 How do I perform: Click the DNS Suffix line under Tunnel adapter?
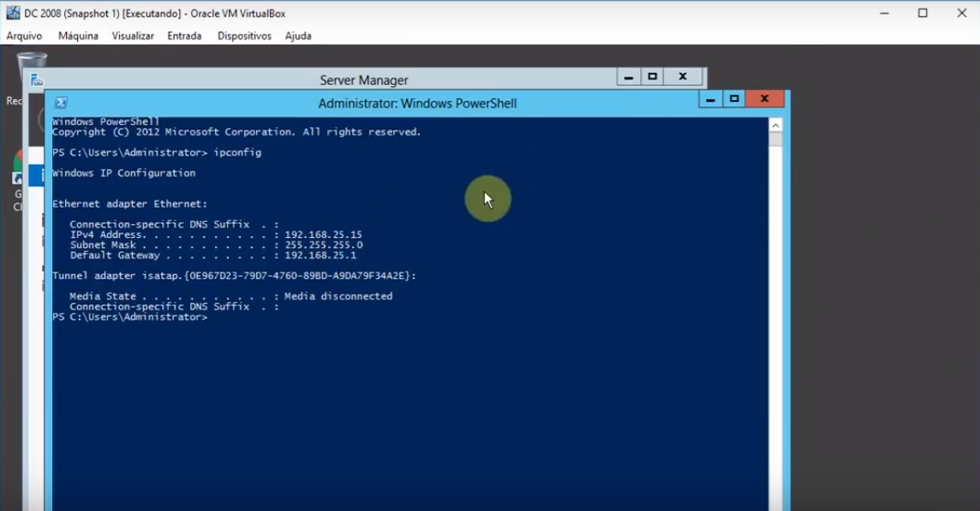point(175,306)
